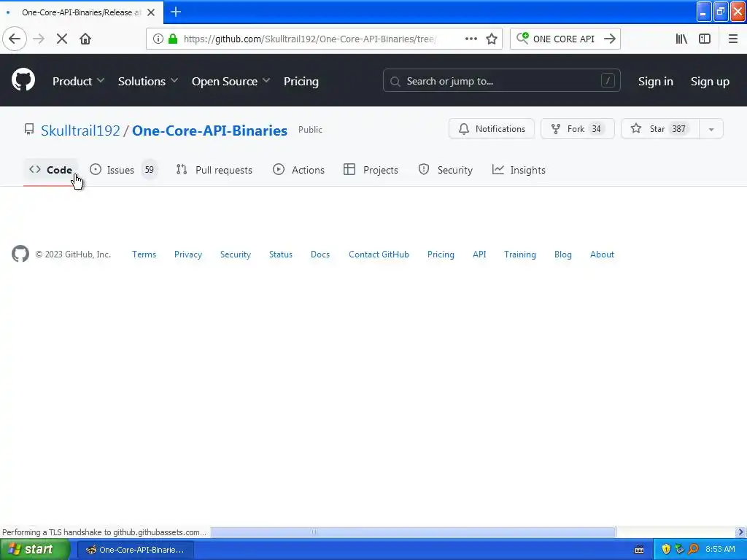Open Pricing in the header
Image resolution: width=747 pixels, height=560 pixels.
tap(301, 82)
